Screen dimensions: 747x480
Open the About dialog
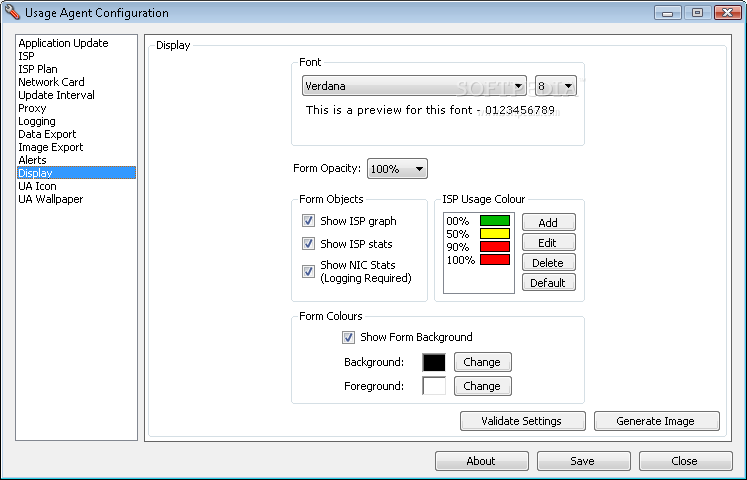[481, 461]
